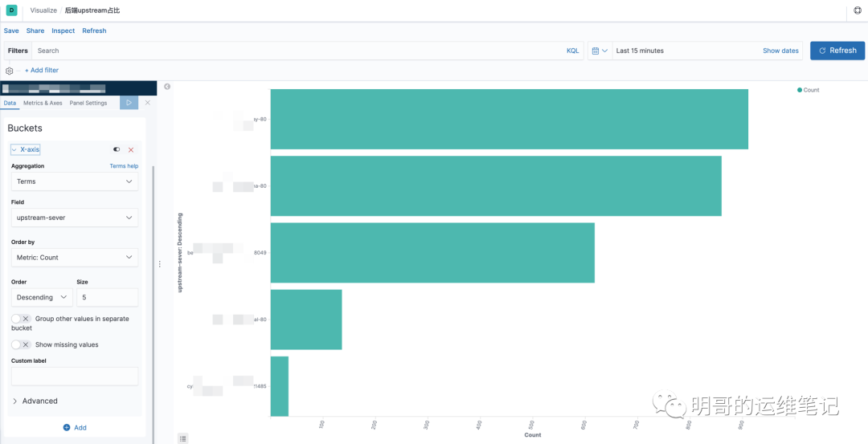Screen dimensions: 868x444
Task: Open the Field upstream-sever dropdown
Action: click(75, 218)
